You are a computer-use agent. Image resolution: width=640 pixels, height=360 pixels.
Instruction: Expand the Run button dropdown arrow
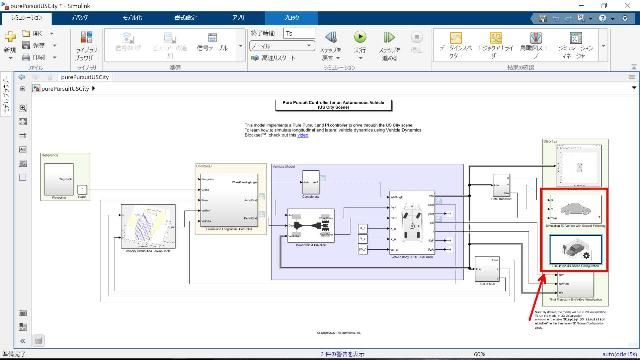point(360,58)
